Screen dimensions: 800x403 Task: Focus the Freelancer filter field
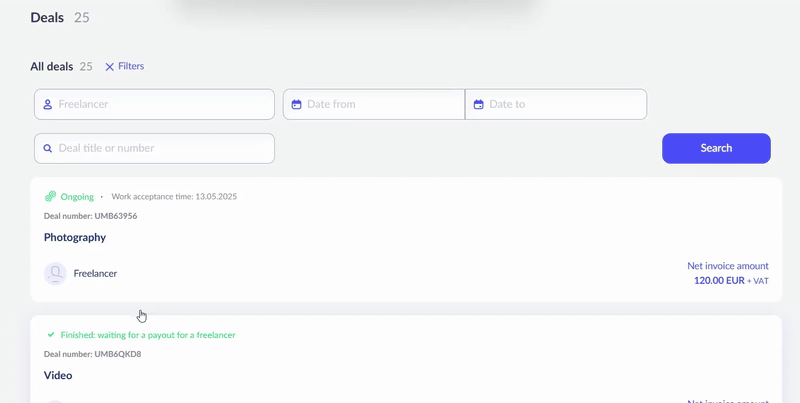154,105
